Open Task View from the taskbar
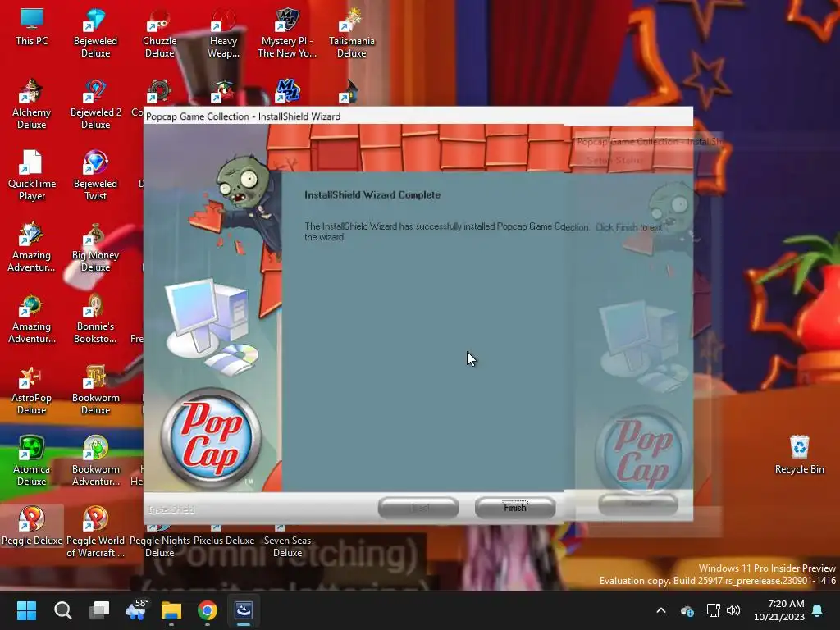 coord(99,610)
